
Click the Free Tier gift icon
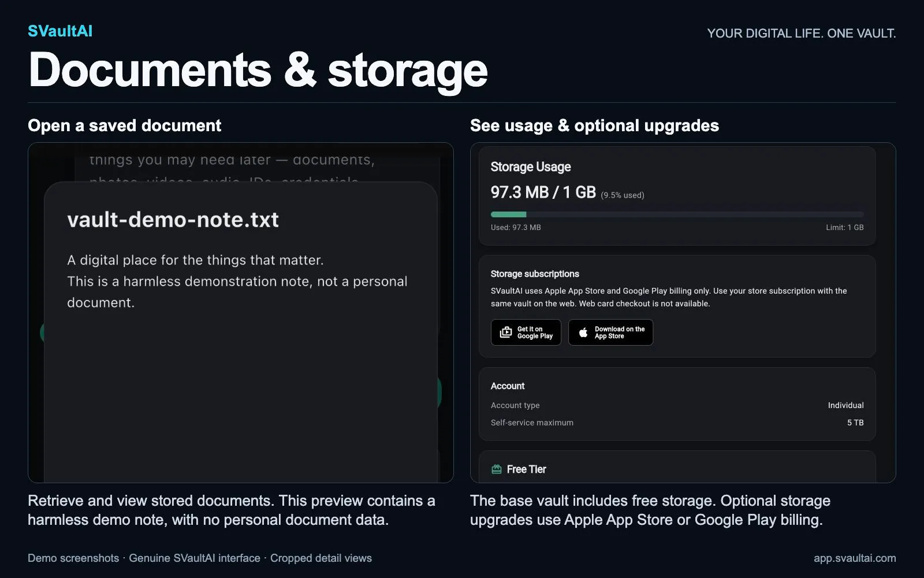pos(496,469)
